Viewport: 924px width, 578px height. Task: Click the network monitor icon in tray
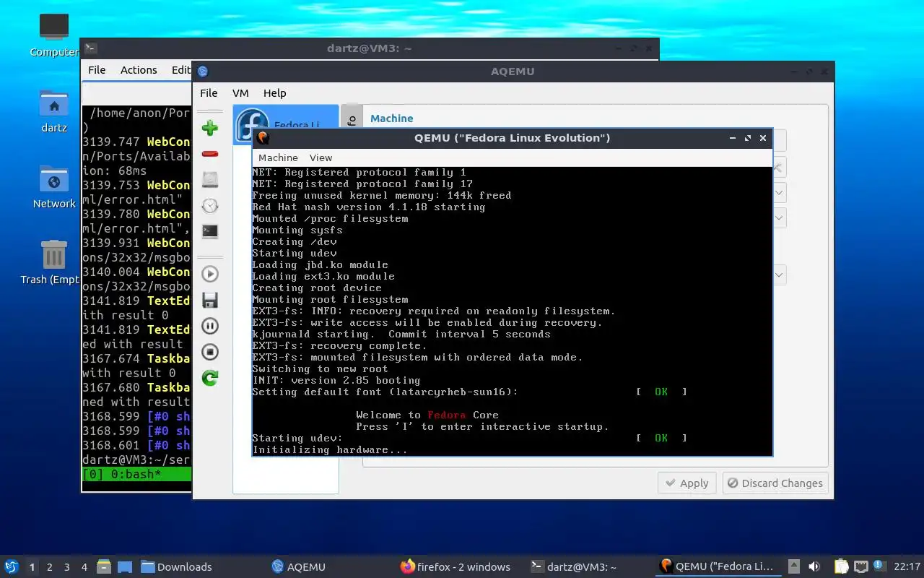860,566
